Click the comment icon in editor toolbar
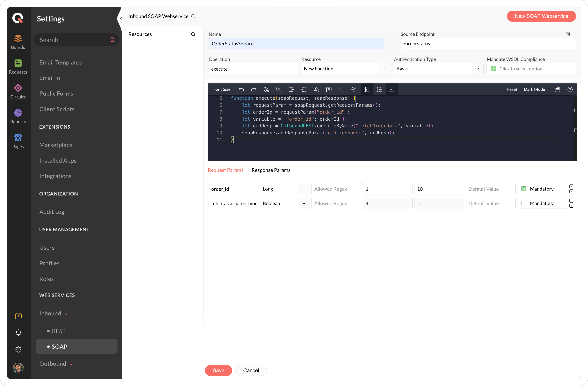This screenshot has width=588, height=386. [x=329, y=89]
